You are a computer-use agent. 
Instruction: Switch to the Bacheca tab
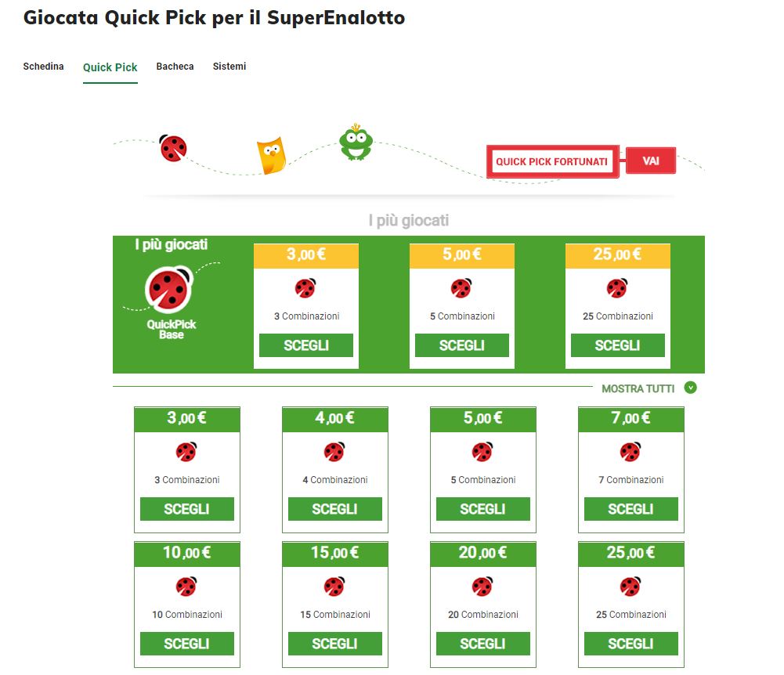(175, 67)
